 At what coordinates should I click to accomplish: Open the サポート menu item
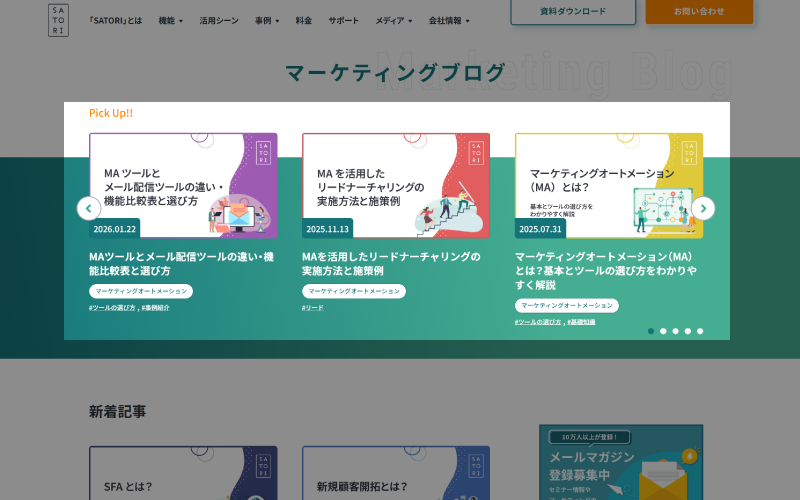click(343, 20)
